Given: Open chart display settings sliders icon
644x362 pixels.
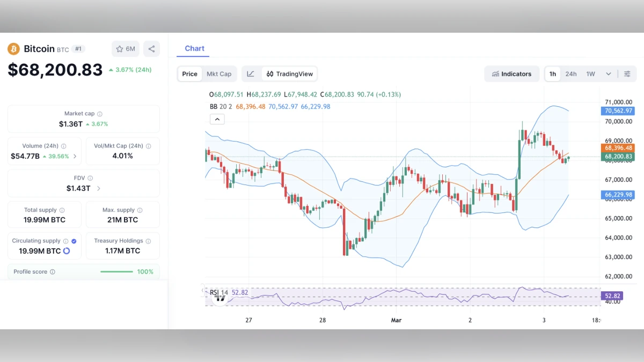Looking at the screenshot, I should 627,73.
